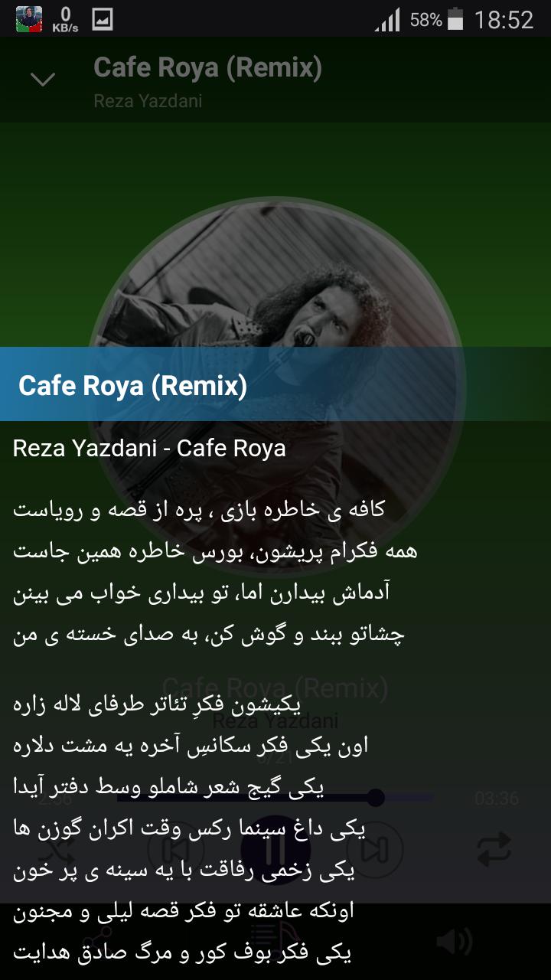
Task: Select the Reza Yazdani artist name at the top
Action: [x=148, y=101]
